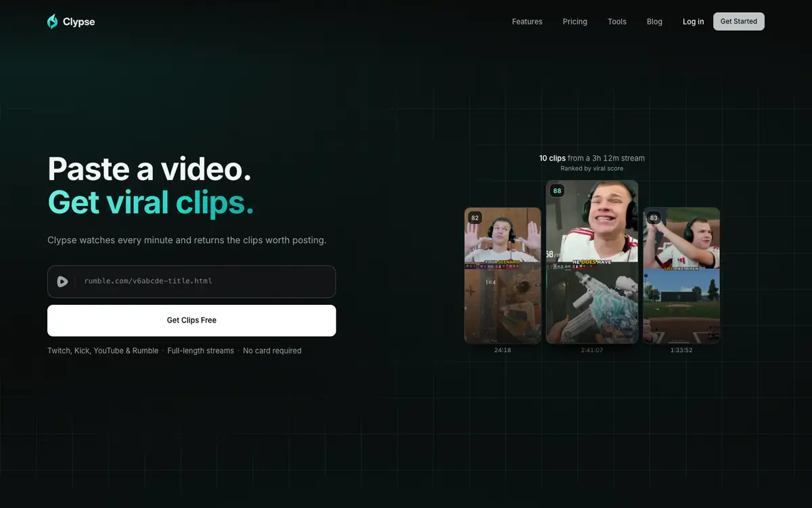
Task: Open the Tools nav item
Action: pyautogui.click(x=617, y=22)
